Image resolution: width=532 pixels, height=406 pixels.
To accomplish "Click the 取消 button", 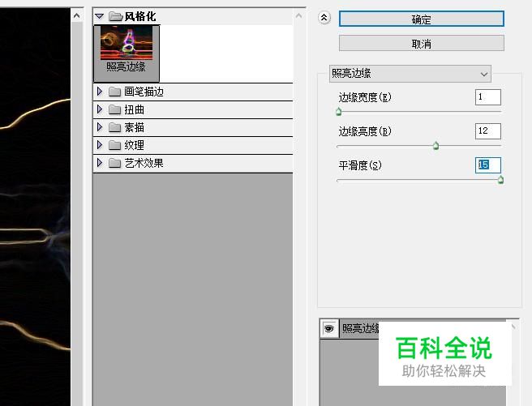I will [422, 44].
